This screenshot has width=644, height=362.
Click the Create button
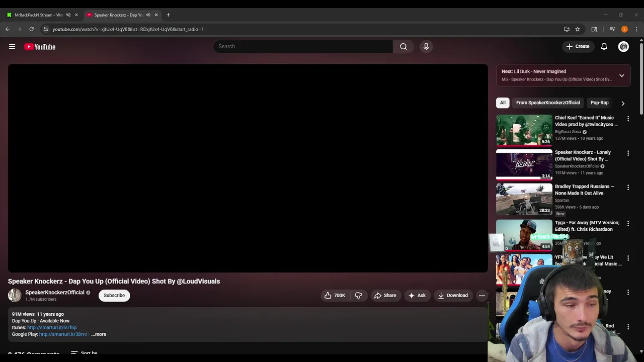[x=578, y=46]
